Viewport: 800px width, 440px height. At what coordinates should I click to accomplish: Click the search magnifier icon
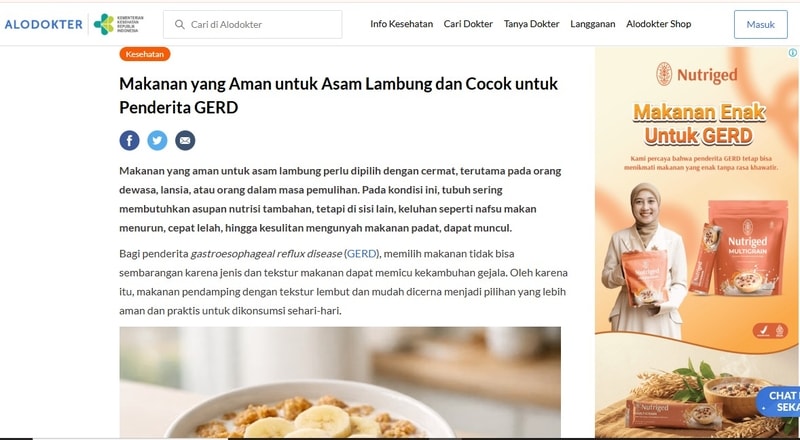coord(180,24)
